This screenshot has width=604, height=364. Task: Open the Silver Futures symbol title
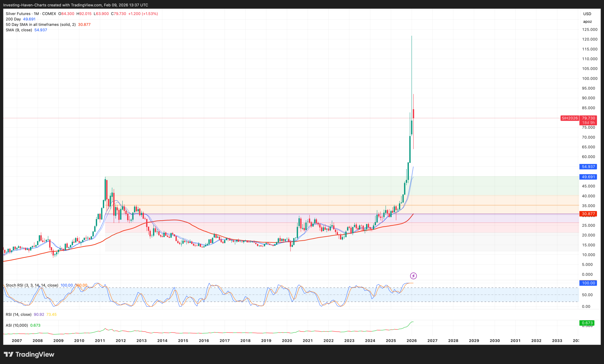18,14
